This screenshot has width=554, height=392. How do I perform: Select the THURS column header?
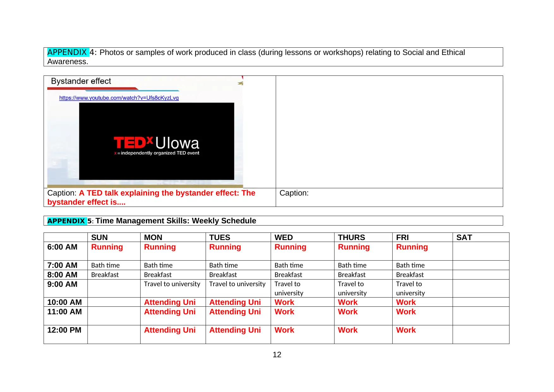click(x=352, y=238)
